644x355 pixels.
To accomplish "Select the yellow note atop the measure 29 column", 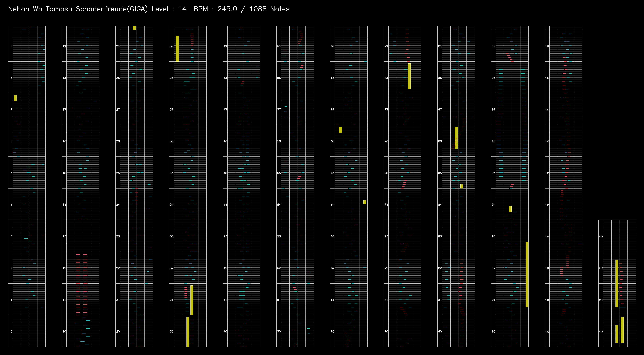I will coord(134,28).
